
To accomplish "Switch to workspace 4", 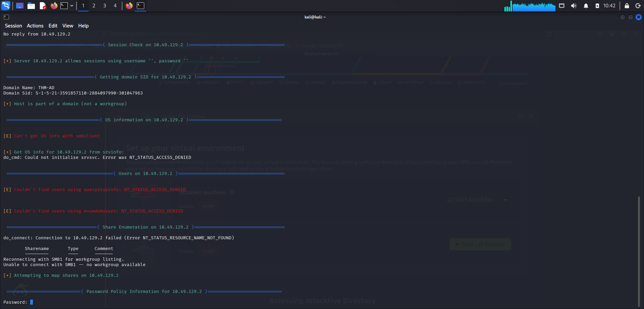I will click(x=115, y=6).
